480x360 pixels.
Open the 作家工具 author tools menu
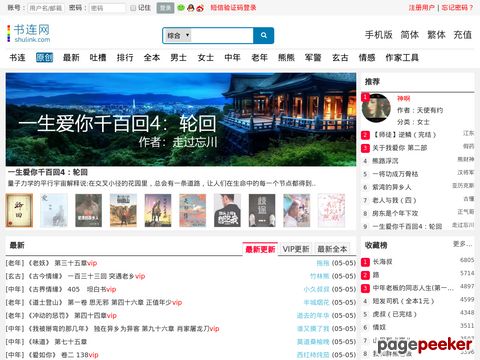click(402, 58)
